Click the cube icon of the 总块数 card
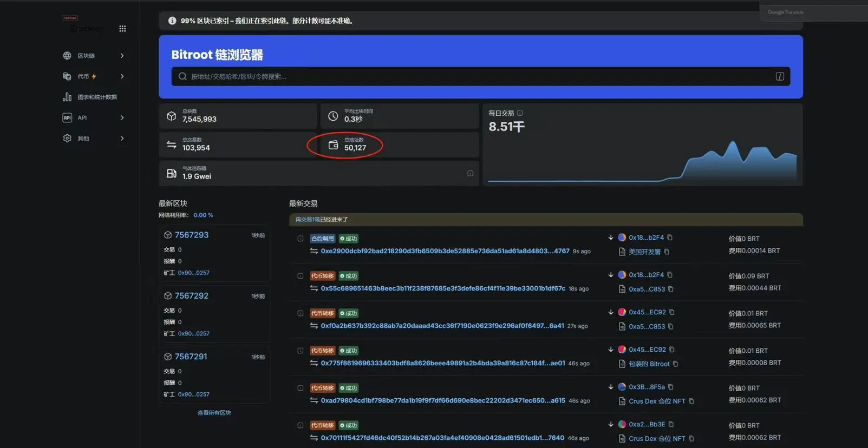The width and height of the screenshot is (868, 448). coord(172,116)
